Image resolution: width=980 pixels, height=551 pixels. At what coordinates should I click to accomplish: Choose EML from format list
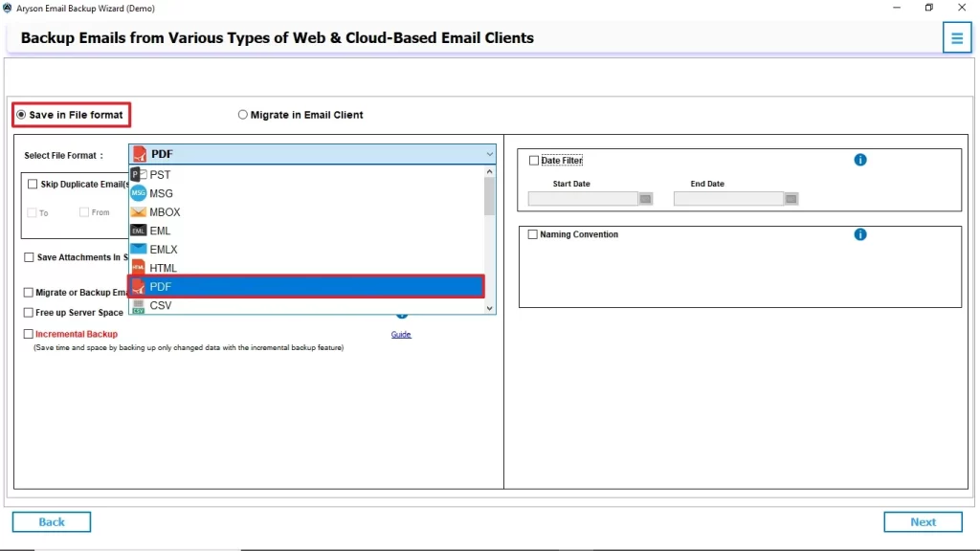tap(306, 231)
